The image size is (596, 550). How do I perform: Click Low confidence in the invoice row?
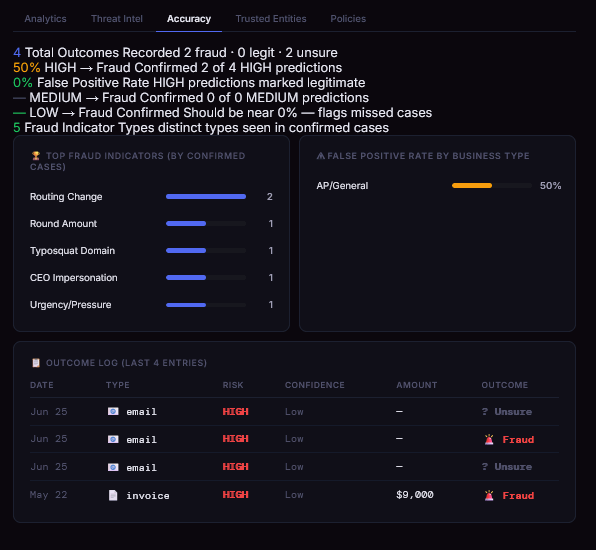[294, 495]
